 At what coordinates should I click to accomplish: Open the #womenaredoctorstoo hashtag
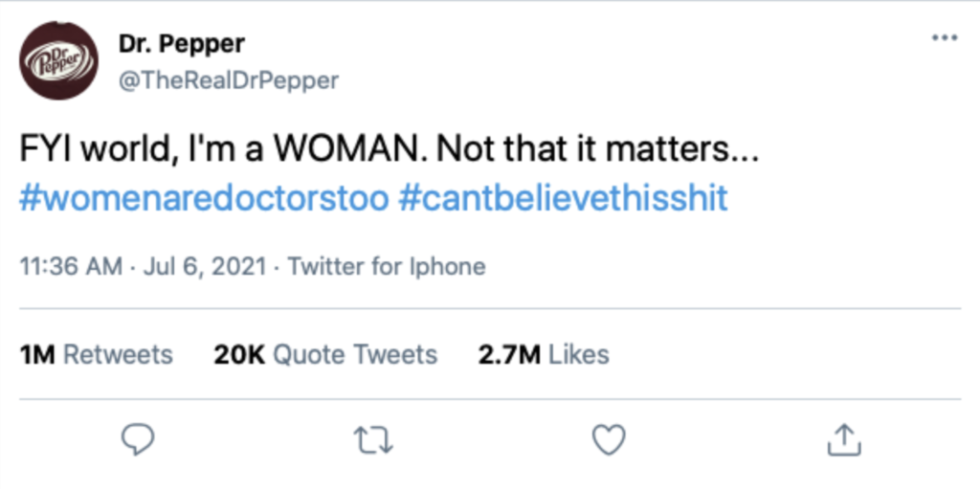click(x=204, y=199)
